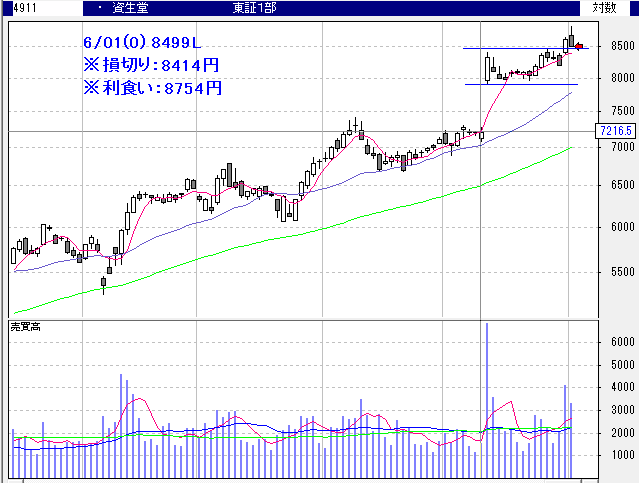The height and width of the screenshot is (483, 639).
Task: Click the 6000 volume axis label
Action: pos(622,342)
